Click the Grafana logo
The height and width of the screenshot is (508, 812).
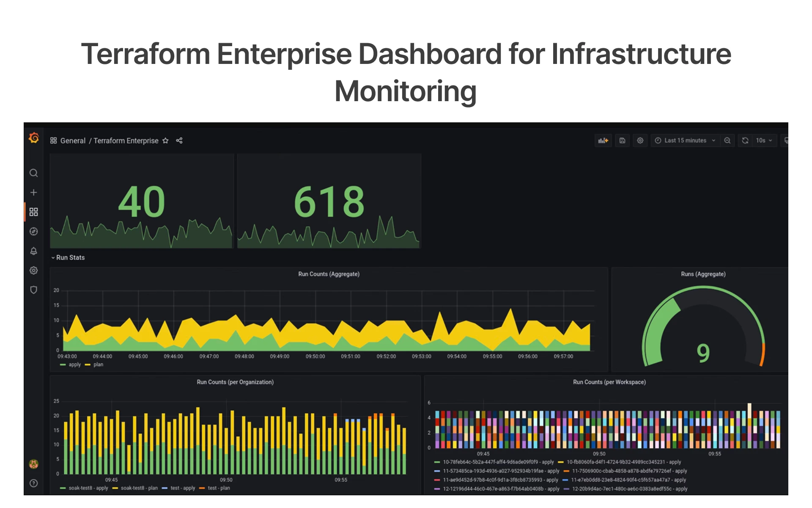[34, 138]
